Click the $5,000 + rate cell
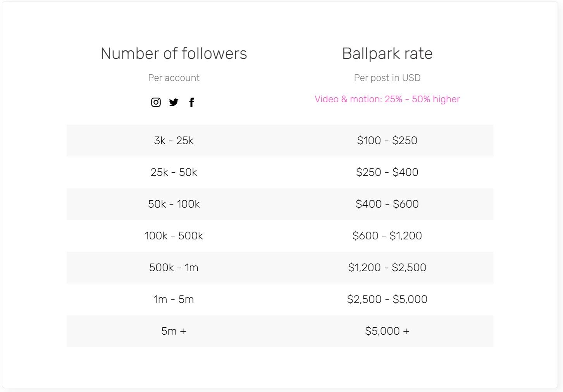Screen dimensions: 563x392 [387, 331]
